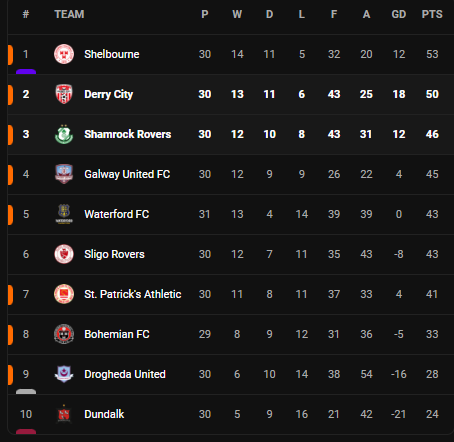Click the W wins column header
The image size is (454, 442).
pos(237,14)
